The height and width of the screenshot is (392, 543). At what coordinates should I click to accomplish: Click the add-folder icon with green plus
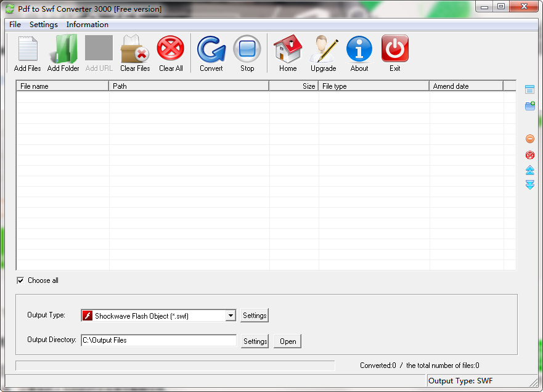click(x=530, y=105)
